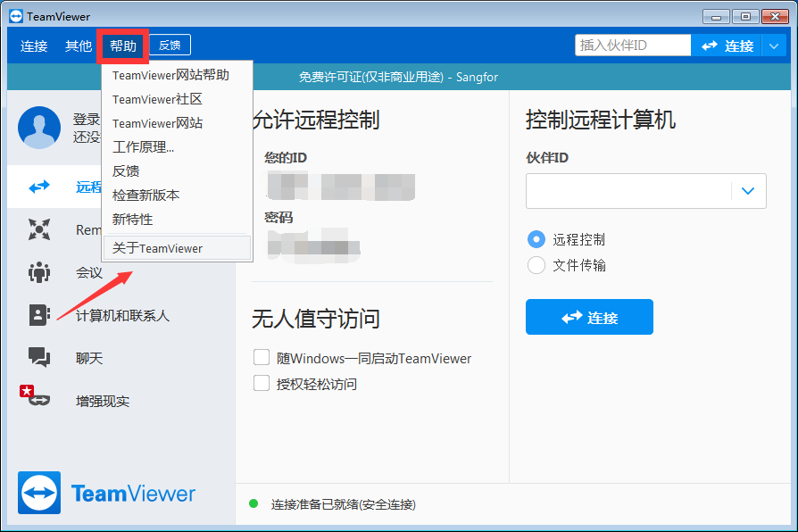Click the 插入伙伴ID input field

coord(633,45)
